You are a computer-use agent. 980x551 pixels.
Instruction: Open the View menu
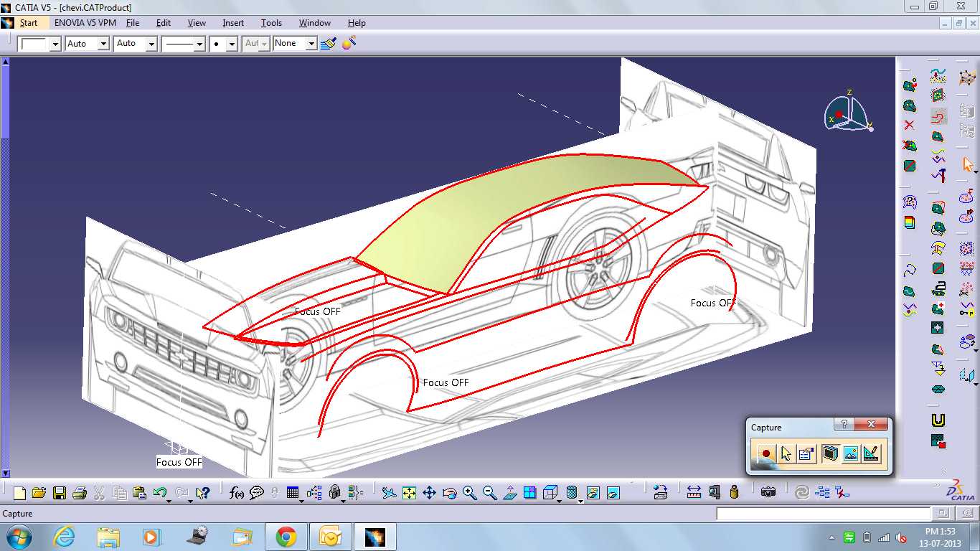(x=197, y=23)
